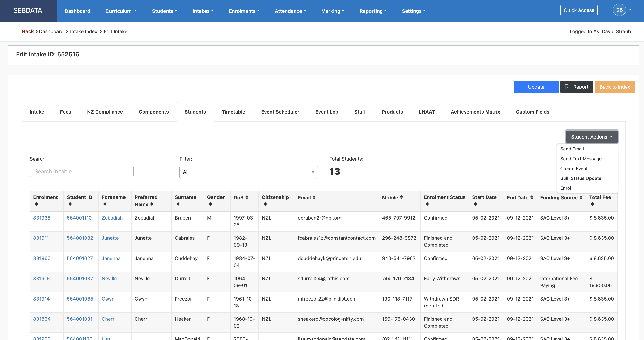Viewport: 644px width, 340px height.
Task: Switch to the Timetable tab
Action: (233, 112)
